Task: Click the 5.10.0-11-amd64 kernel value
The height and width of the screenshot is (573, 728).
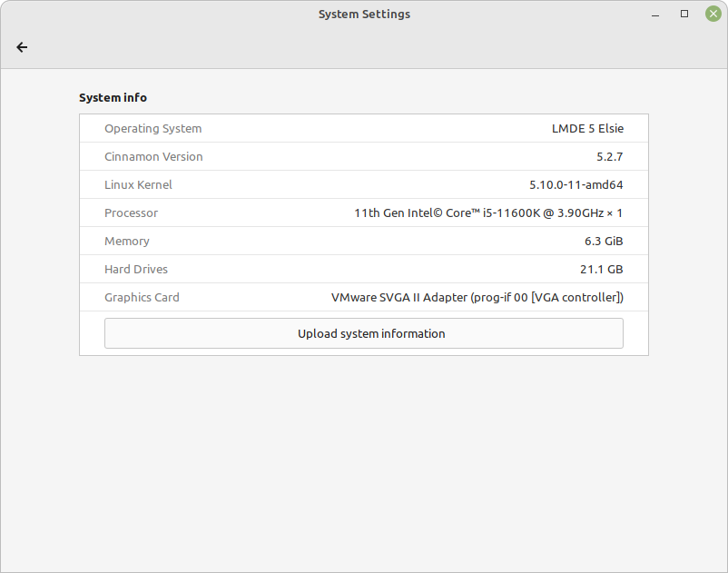Action: [576, 185]
